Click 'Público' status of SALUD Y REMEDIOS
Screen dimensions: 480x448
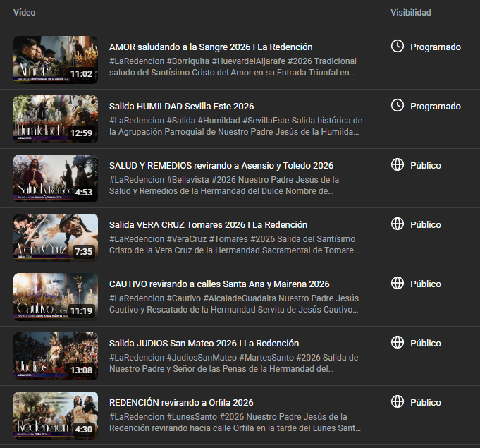[x=426, y=166]
